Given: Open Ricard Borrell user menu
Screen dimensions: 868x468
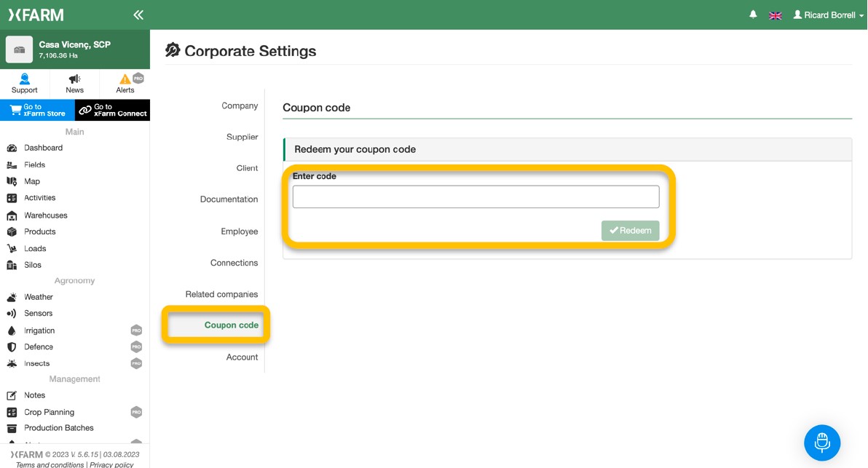Looking at the screenshot, I should coord(828,15).
